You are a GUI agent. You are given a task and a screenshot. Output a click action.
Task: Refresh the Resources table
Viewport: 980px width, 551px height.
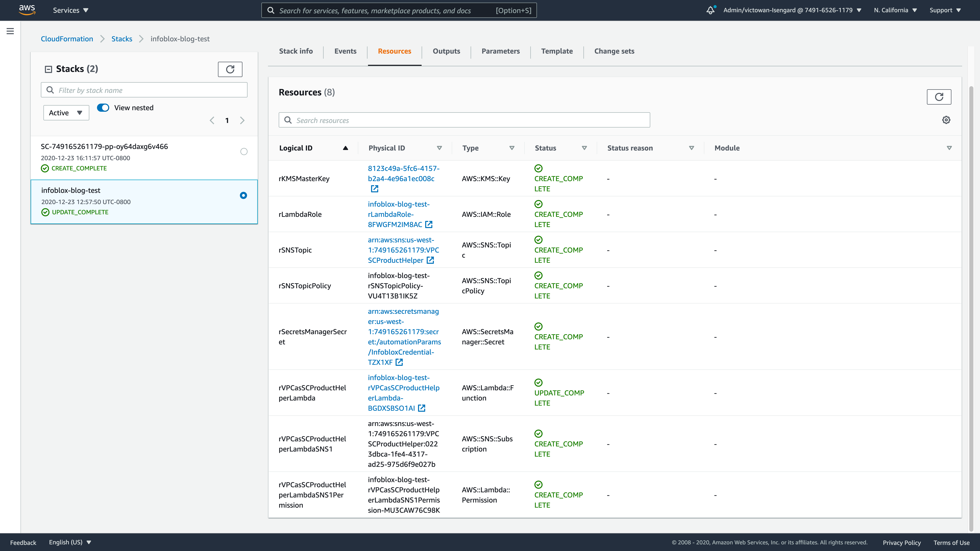click(x=939, y=97)
